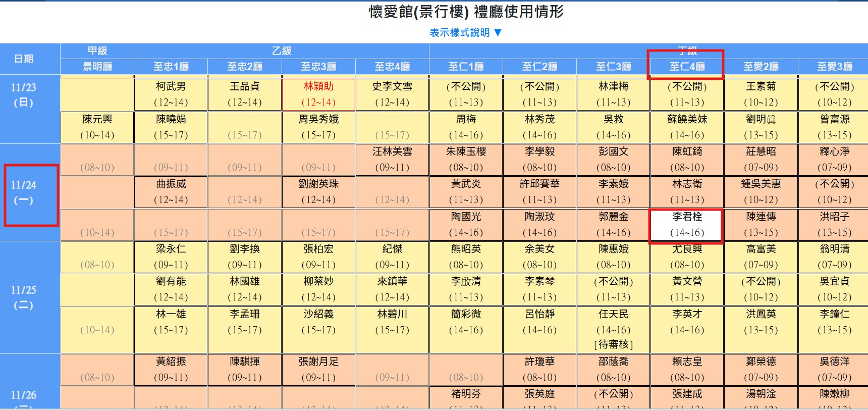Select the 至忠1廳 column header
The width and height of the screenshot is (868, 410).
click(171, 66)
